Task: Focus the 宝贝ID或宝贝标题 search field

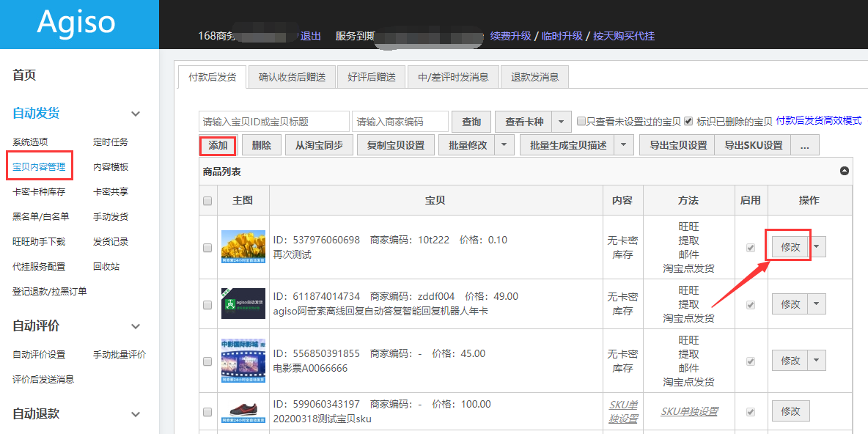Action: pyautogui.click(x=274, y=122)
